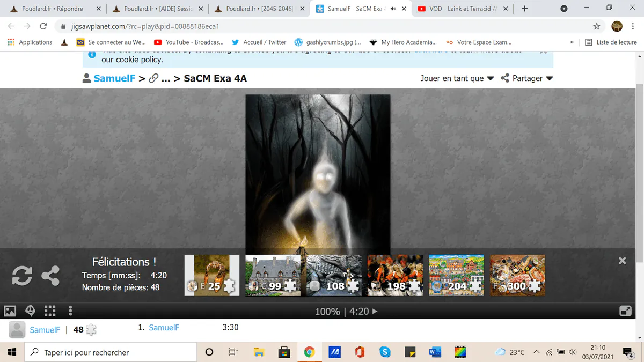Click the leaderboard time 3:30
The image size is (644, 362).
click(x=230, y=327)
